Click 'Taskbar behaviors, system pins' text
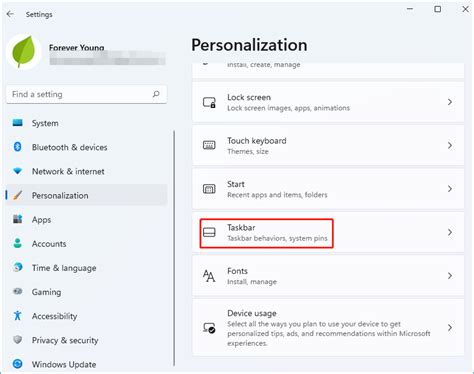474x374 pixels. (x=277, y=238)
